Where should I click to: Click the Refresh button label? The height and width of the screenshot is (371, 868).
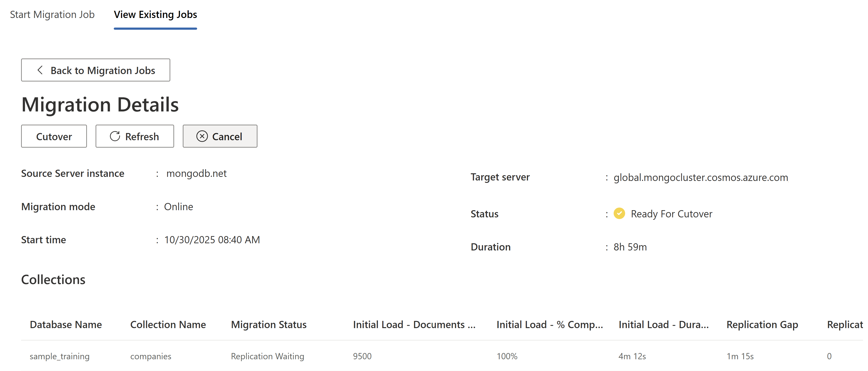142,137
